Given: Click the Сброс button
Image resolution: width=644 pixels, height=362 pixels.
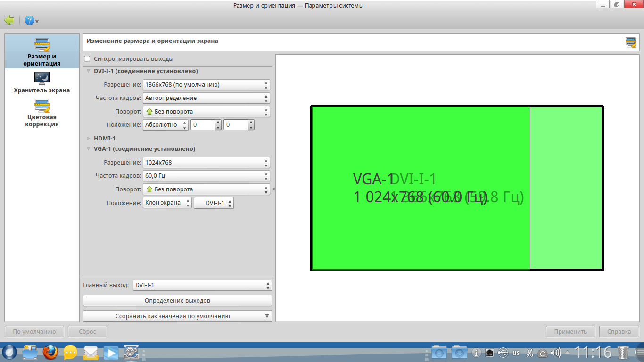Looking at the screenshot, I should pyautogui.click(x=87, y=332).
